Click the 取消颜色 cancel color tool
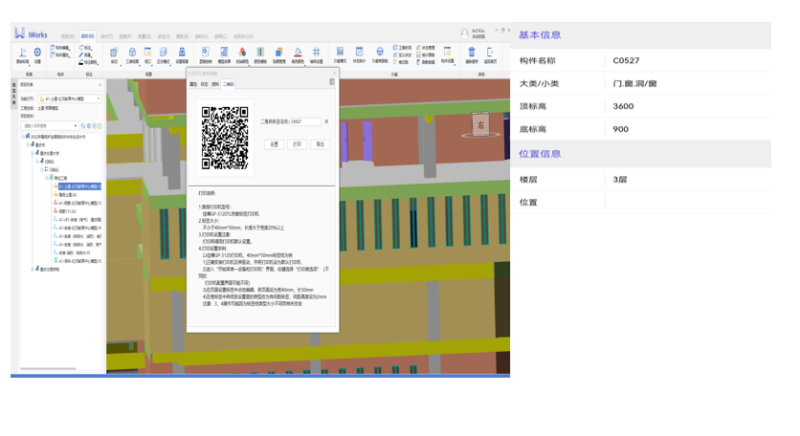Image resolution: width=800 pixels, height=436 pixels. point(297,55)
